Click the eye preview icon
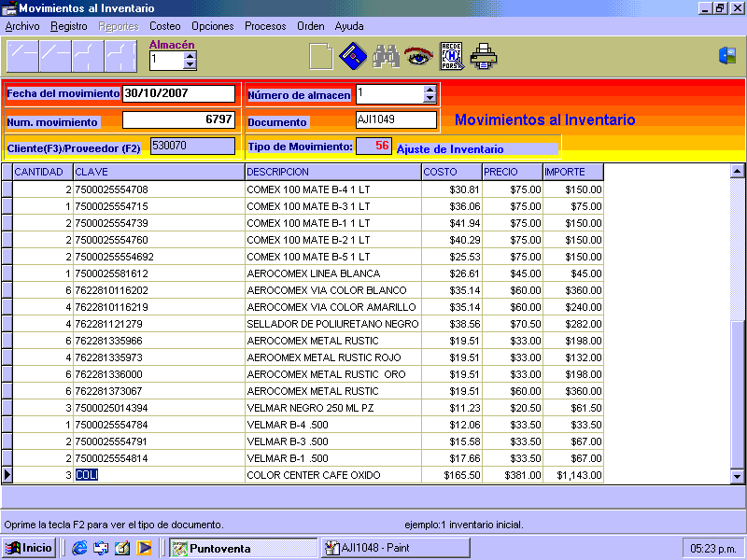This screenshot has height=560, width=747. 418,57
